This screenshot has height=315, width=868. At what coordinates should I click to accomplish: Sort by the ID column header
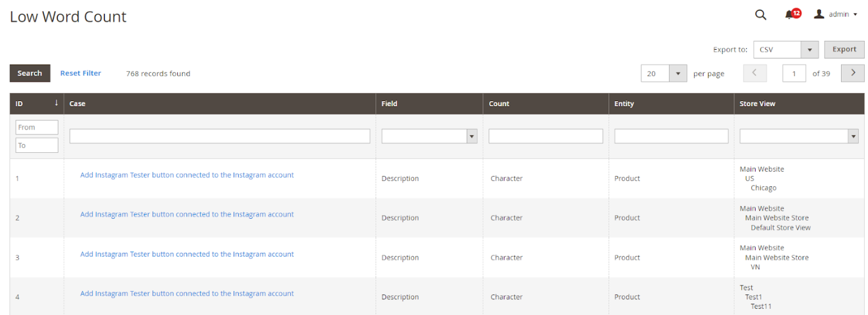[x=36, y=104]
